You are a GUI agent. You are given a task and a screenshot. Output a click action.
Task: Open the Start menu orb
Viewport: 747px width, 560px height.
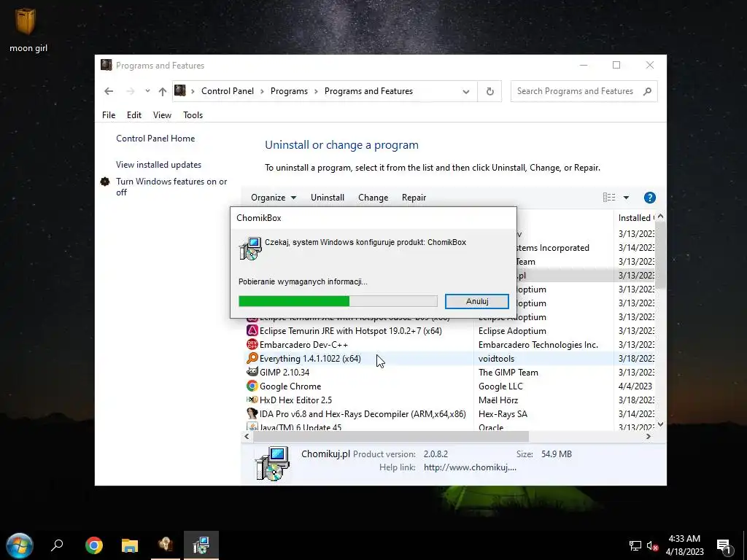[20, 545]
